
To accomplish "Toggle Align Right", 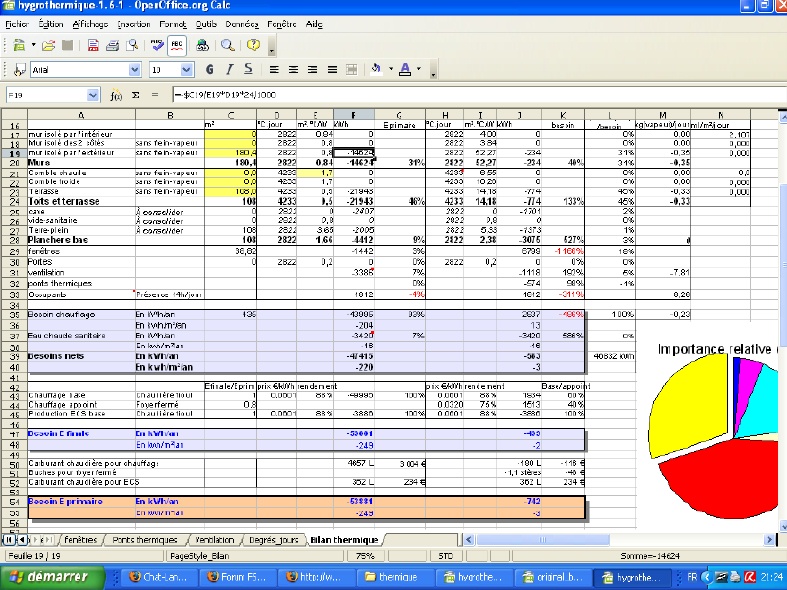I will point(312,70).
